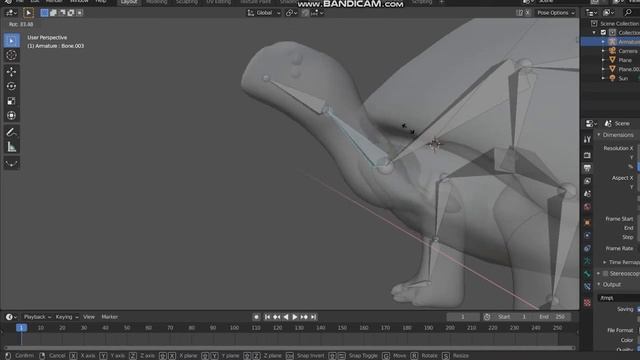The image size is (640, 360).
Task: Click first blue selection mode icon in header
Action: (44, 13)
